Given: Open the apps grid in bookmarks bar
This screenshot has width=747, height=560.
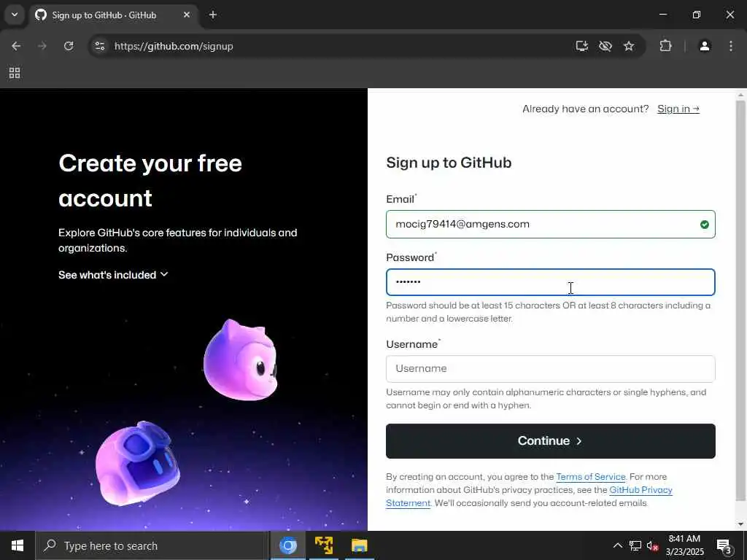Looking at the screenshot, I should coord(15,73).
